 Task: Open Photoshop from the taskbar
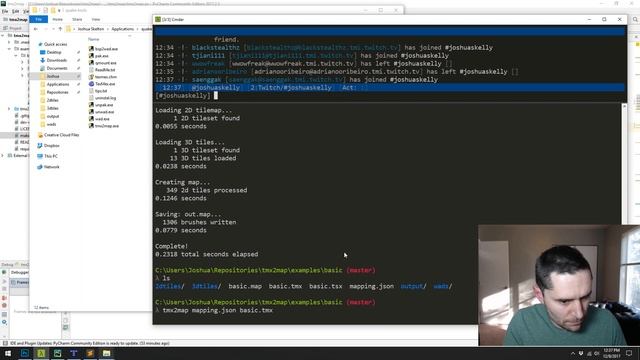24,353
